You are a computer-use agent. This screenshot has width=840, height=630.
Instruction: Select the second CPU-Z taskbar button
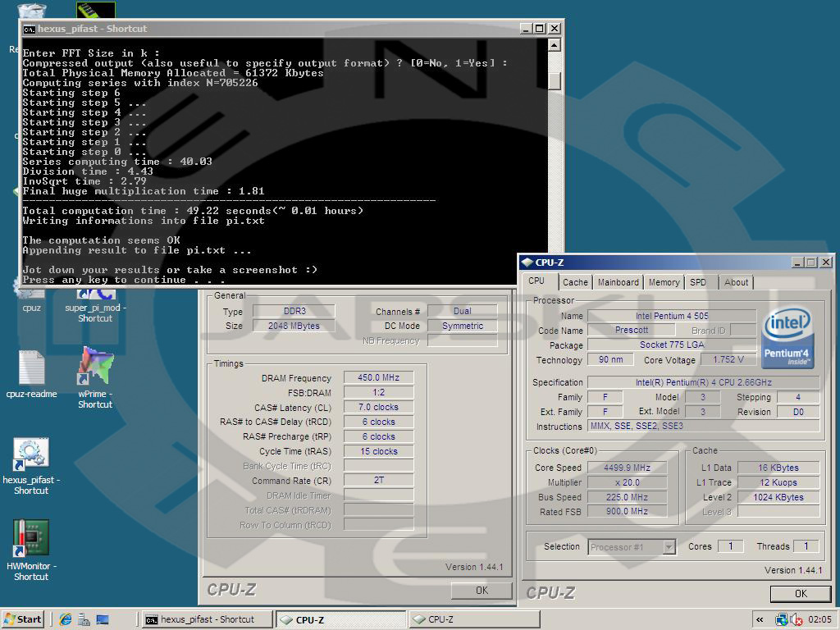(475, 619)
